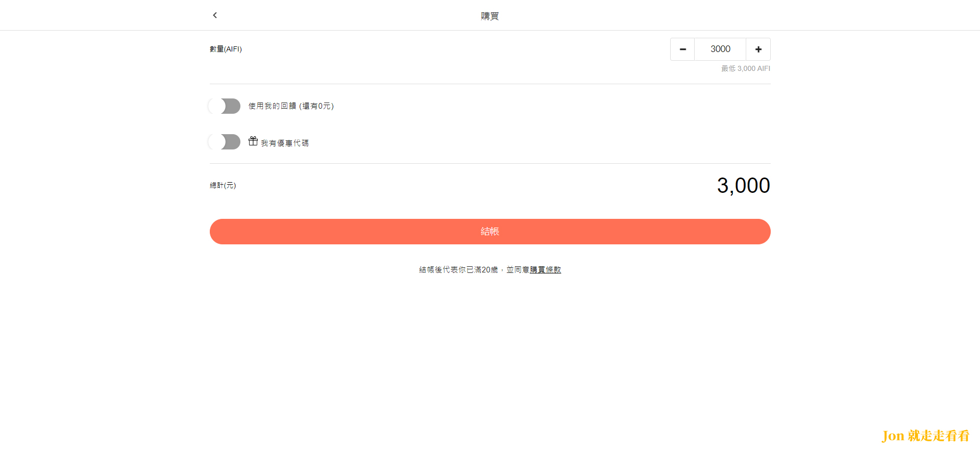Viewport: 980px width, 453px height.
Task: Click the 購買 page title
Action: (490, 16)
